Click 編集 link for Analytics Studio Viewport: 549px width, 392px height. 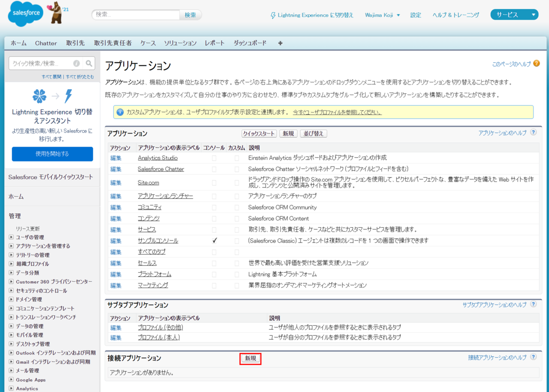(x=116, y=158)
